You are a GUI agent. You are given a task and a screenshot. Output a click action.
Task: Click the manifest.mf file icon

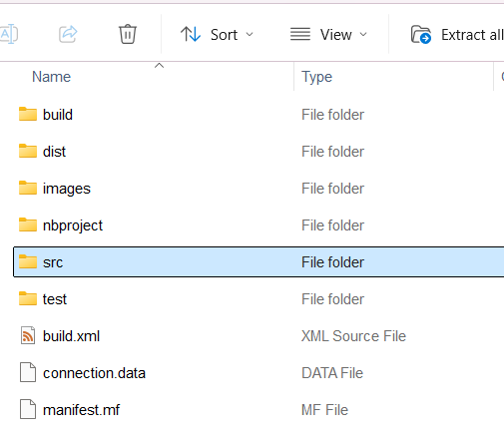(x=28, y=409)
